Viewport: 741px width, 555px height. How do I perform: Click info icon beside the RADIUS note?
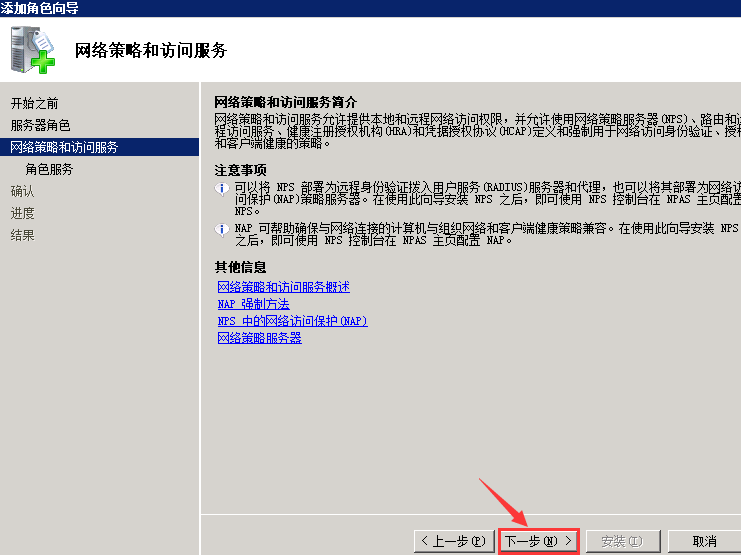click(222, 188)
